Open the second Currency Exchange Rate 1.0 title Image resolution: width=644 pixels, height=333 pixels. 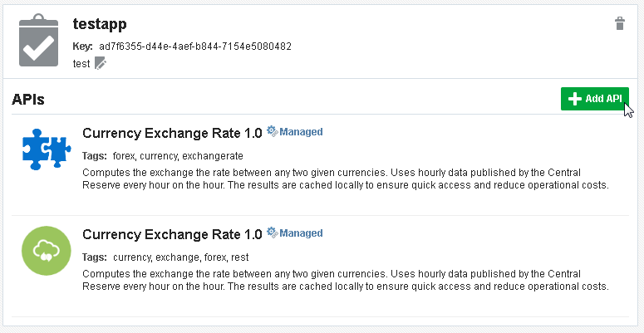pyautogui.click(x=172, y=233)
